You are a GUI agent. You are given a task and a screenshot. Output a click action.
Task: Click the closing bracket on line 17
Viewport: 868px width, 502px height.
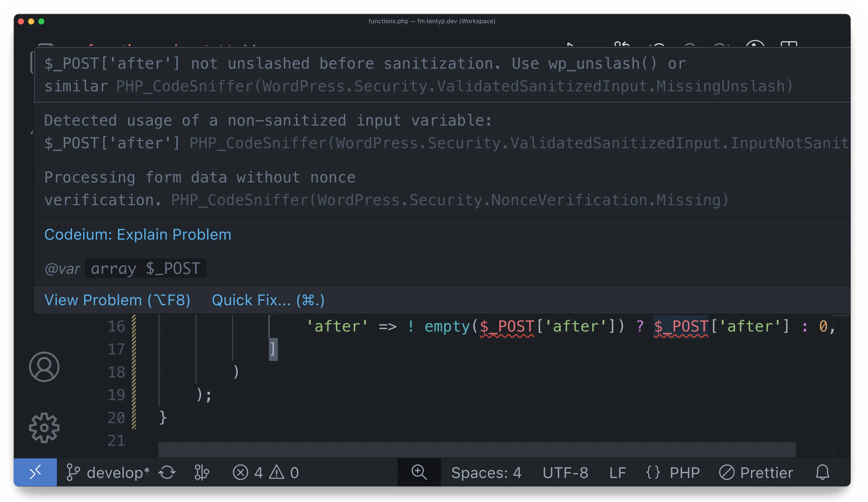click(x=273, y=350)
